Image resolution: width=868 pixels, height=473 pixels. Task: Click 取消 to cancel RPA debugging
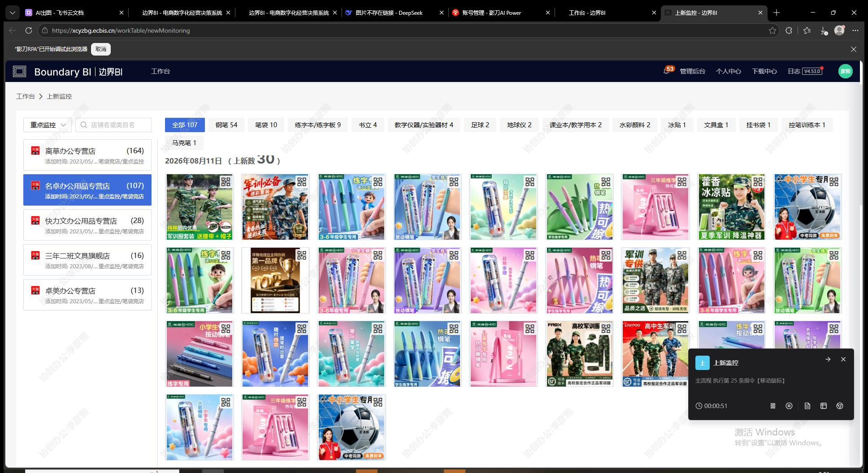(101, 49)
